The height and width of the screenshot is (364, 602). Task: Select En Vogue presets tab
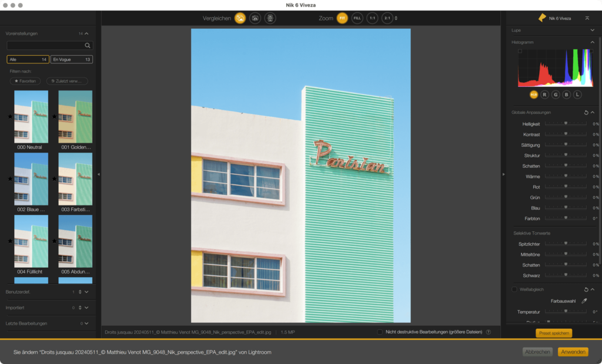[71, 59]
